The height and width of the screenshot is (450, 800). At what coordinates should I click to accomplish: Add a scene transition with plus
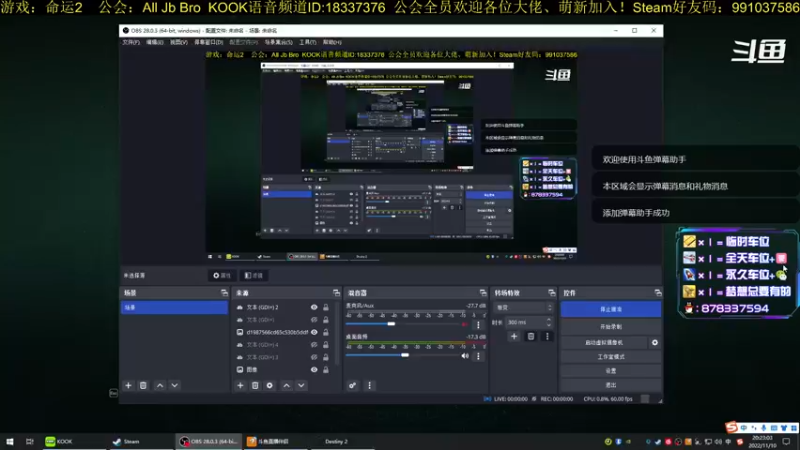pos(514,336)
